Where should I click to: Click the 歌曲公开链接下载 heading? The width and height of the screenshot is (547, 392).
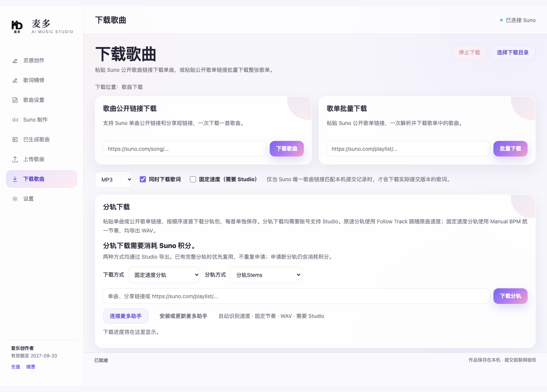[x=130, y=109]
